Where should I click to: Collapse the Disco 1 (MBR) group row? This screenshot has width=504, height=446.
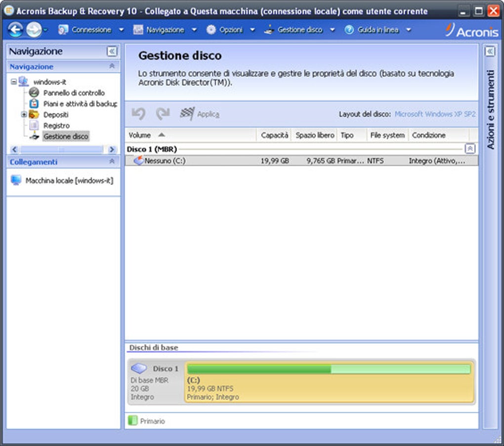tap(470, 148)
